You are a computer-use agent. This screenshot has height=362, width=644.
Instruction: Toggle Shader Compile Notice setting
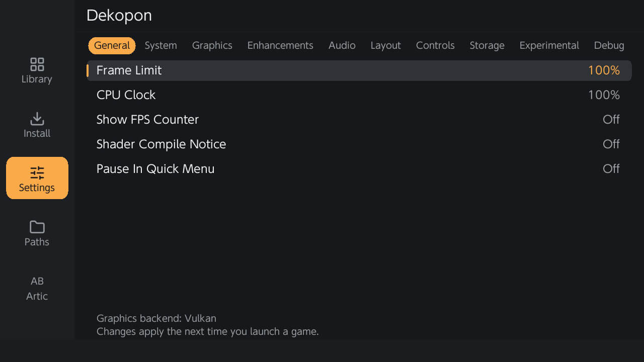pyautogui.click(x=359, y=144)
